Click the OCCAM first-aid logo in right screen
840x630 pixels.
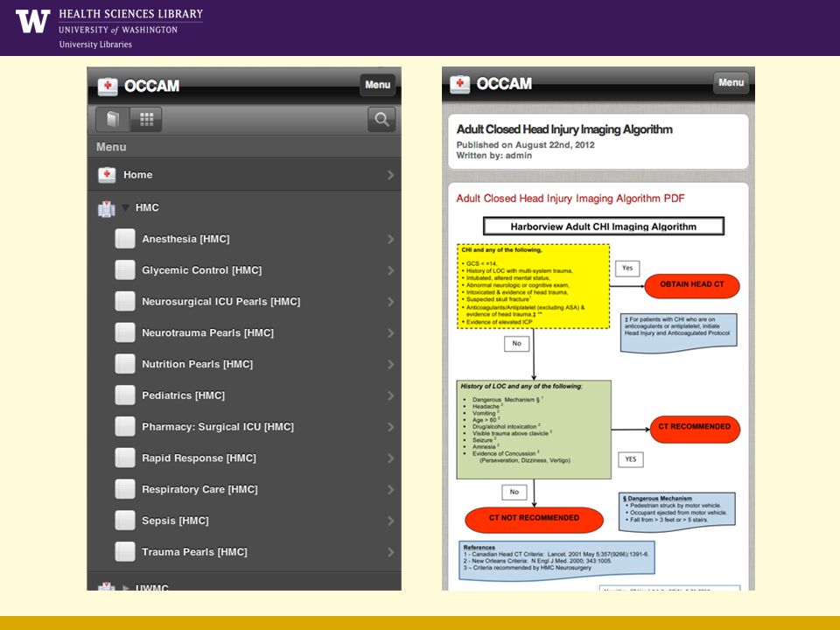tap(460, 84)
